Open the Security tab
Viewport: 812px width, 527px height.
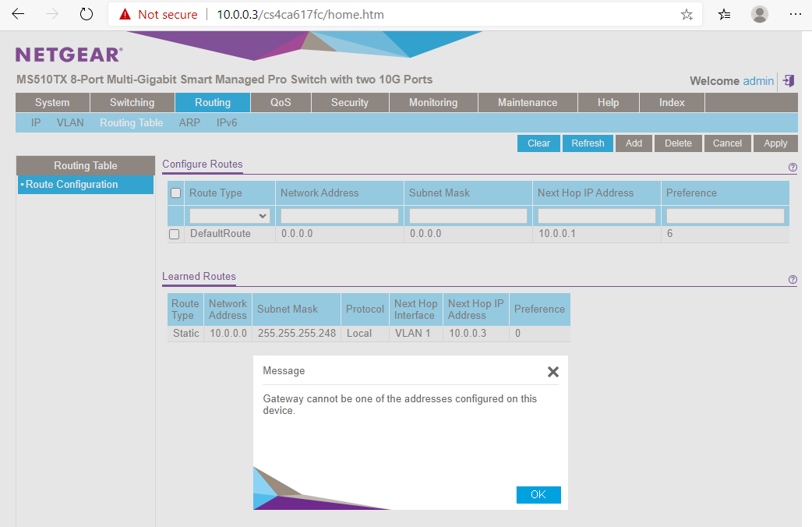(350, 103)
